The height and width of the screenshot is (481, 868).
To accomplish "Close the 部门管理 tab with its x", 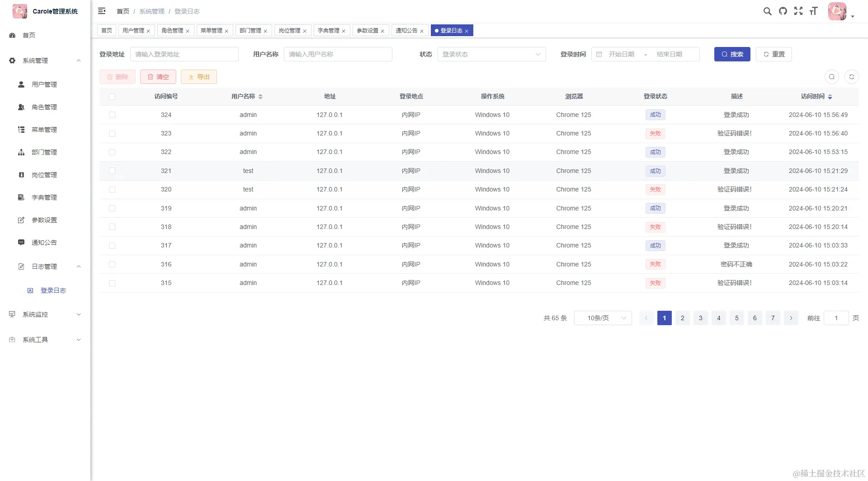I will pos(265,31).
